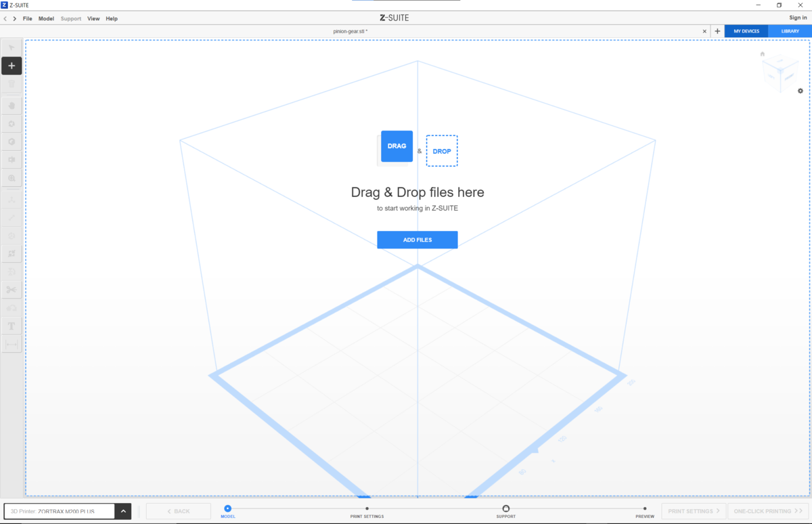
Task: Restore the Z-SUITE window
Action: tap(779, 5)
